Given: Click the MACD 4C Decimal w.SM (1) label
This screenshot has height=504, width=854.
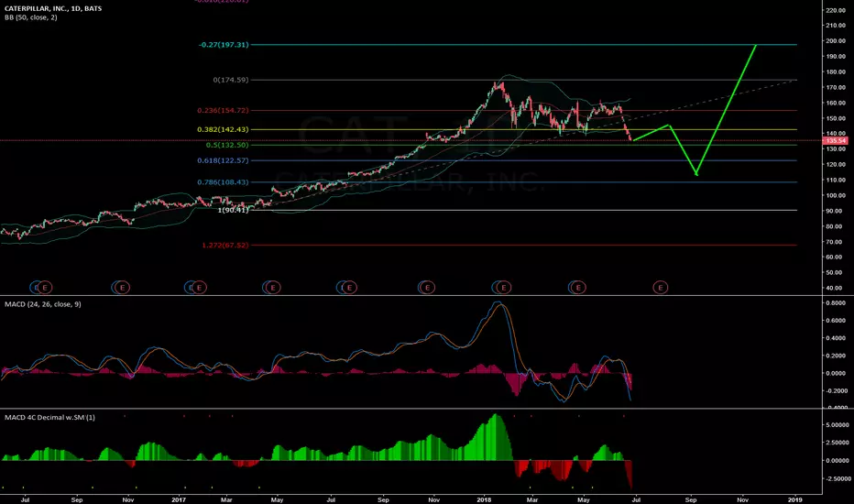Looking at the screenshot, I should click(x=49, y=417).
